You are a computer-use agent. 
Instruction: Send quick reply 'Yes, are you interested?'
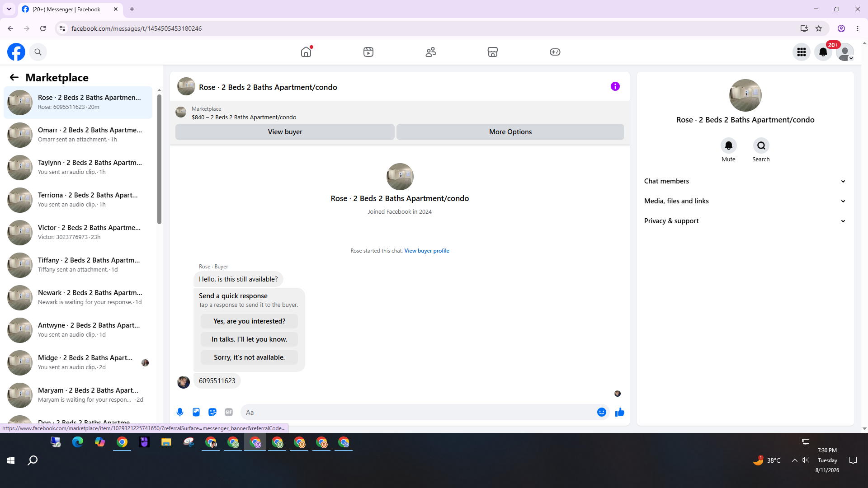pos(250,321)
